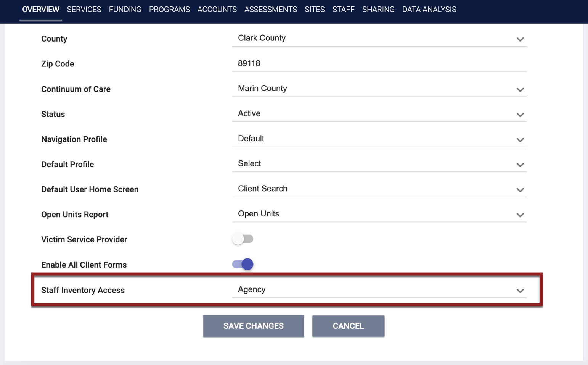Disable the Enable All Client Forms toggle
Viewport: 588px width, 365px height.
pyautogui.click(x=243, y=264)
